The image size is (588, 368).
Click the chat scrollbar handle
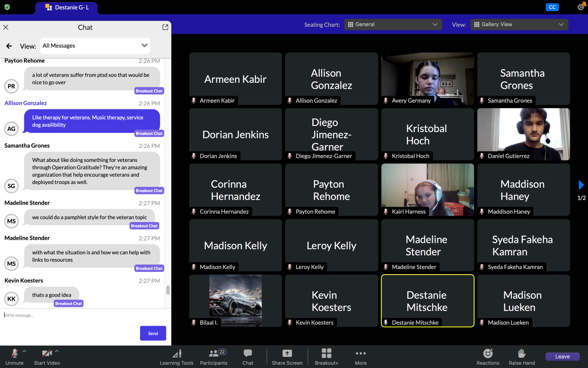[x=168, y=290]
